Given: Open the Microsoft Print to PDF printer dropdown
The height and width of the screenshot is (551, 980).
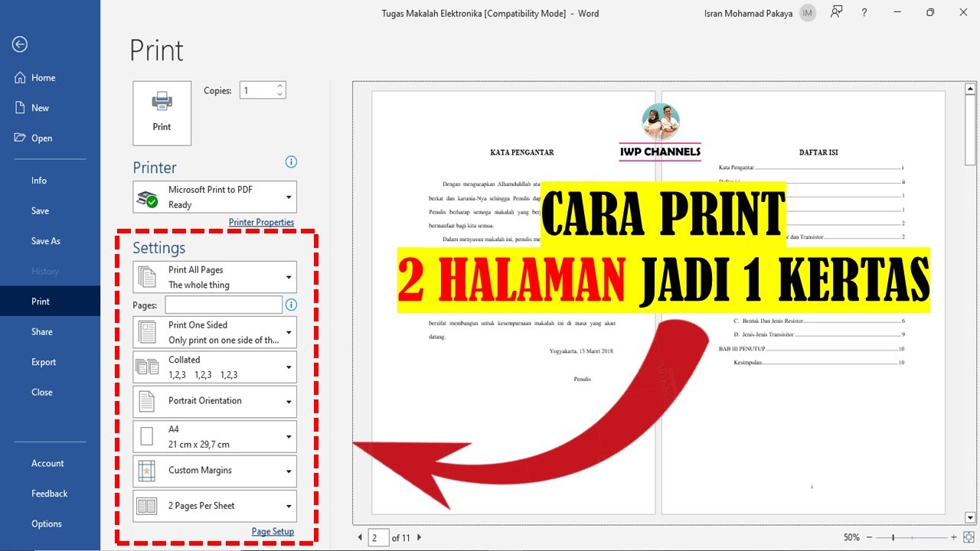Looking at the screenshot, I should pyautogui.click(x=214, y=197).
